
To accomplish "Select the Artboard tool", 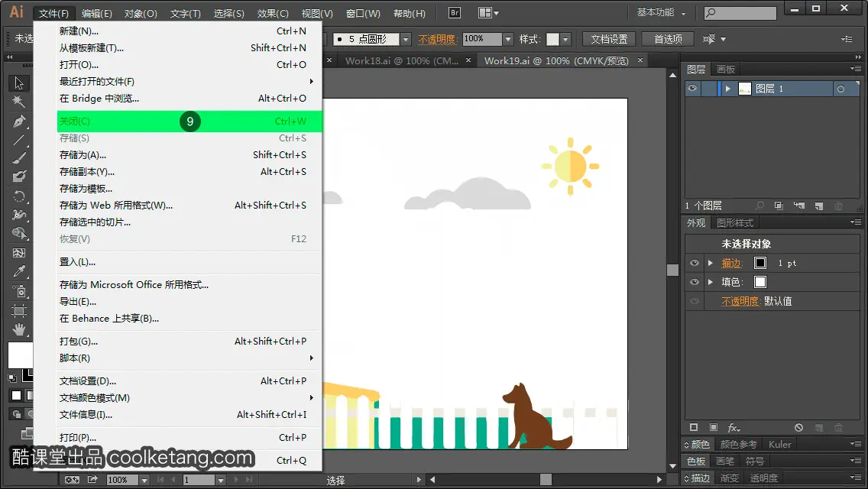I will click(19, 311).
